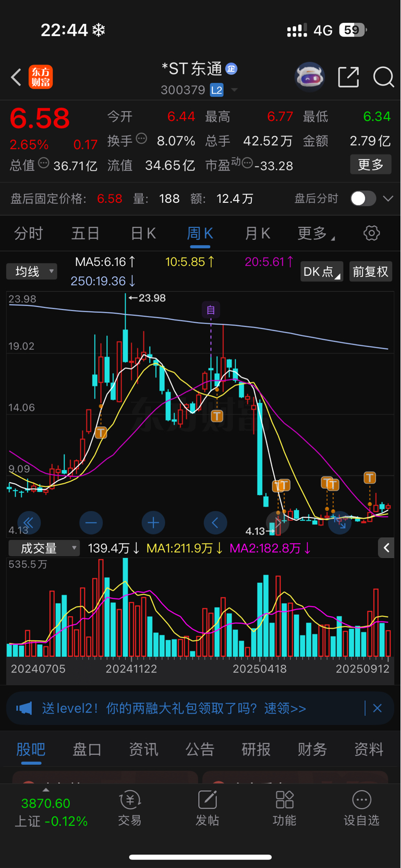Open the 成交量 indicator dropdown
This screenshot has height=868, width=401.
44,548
